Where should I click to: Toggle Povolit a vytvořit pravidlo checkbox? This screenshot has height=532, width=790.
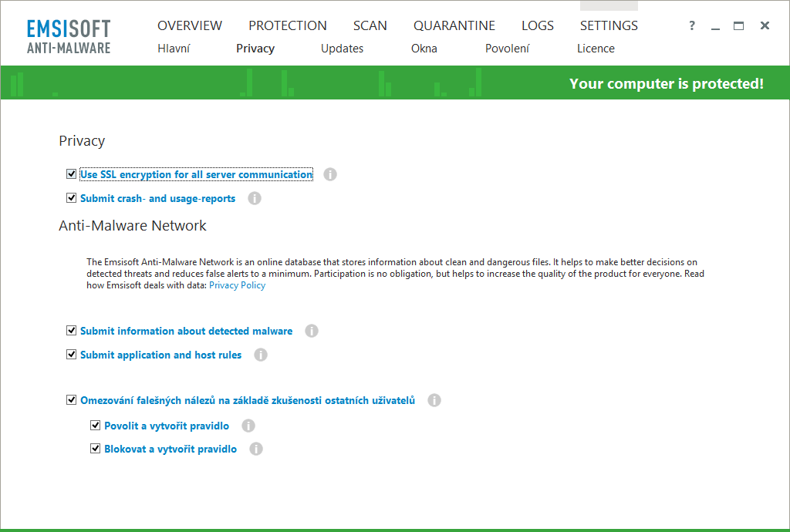click(x=95, y=426)
